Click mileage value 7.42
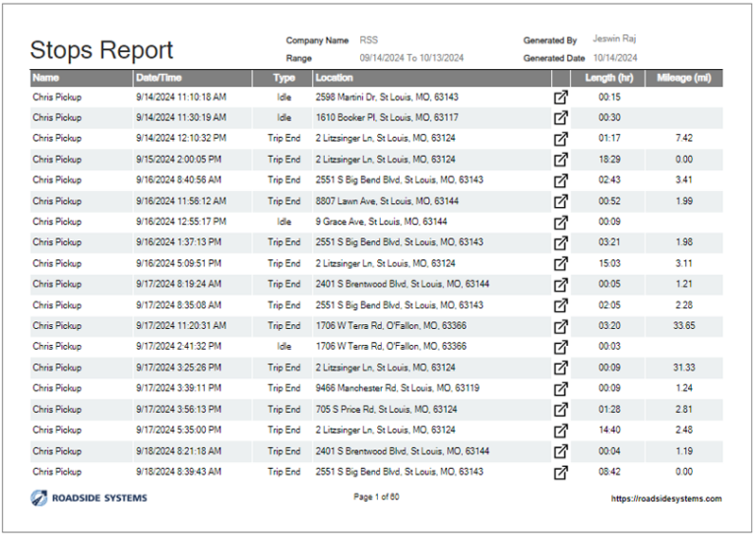This screenshot has height=535, width=756. (684, 139)
